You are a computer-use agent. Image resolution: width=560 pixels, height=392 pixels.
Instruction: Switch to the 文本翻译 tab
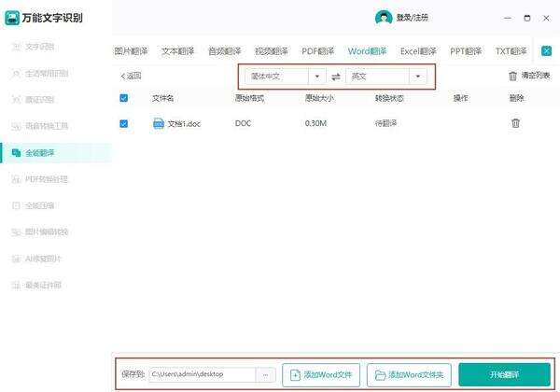(177, 51)
